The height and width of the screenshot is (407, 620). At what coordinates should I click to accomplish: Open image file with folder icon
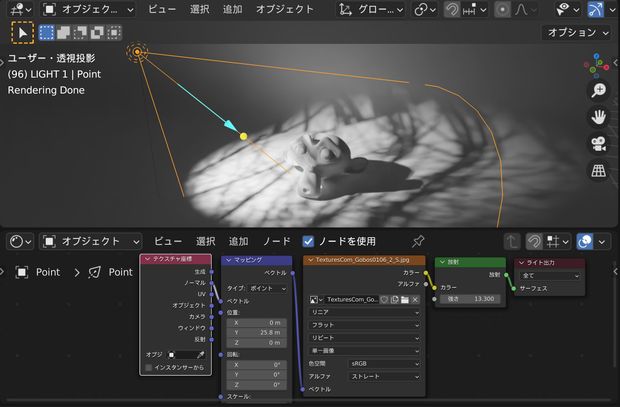(405, 300)
